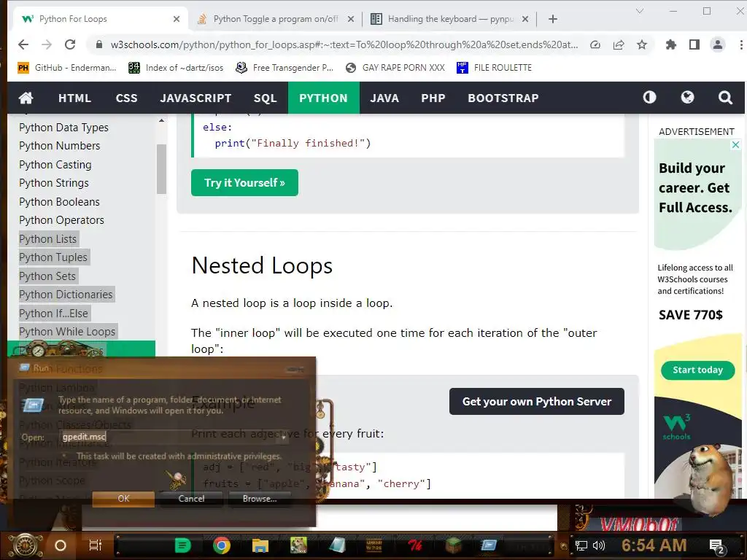Click Cancel in the Run dialog
This screenshot has height=560, width=747.
click(192, 499)
